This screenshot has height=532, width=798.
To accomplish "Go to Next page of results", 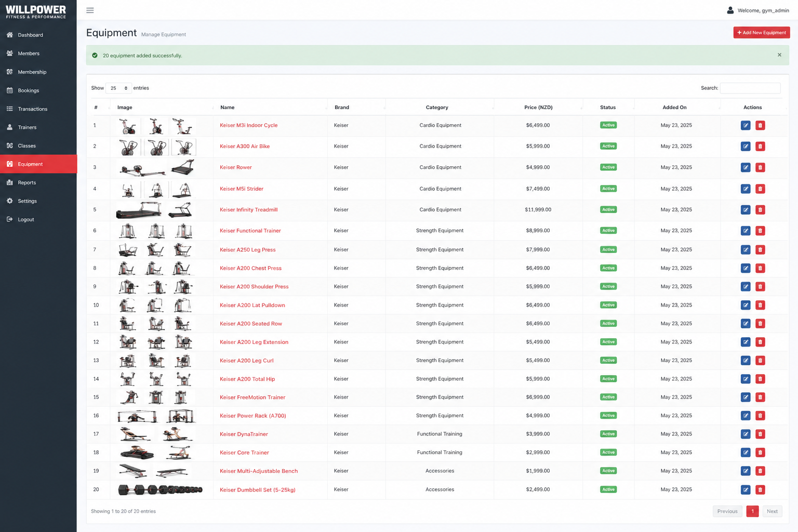I will (772, 511).
